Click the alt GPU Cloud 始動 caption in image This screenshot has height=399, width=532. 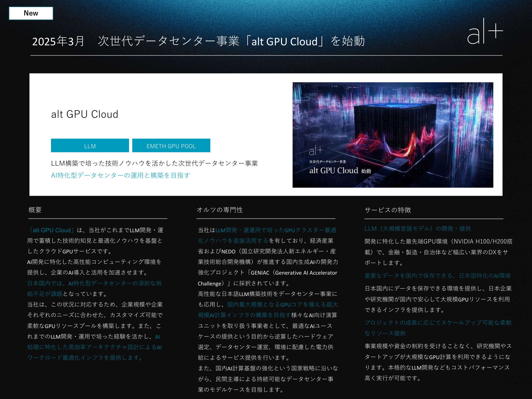[340, 171]
